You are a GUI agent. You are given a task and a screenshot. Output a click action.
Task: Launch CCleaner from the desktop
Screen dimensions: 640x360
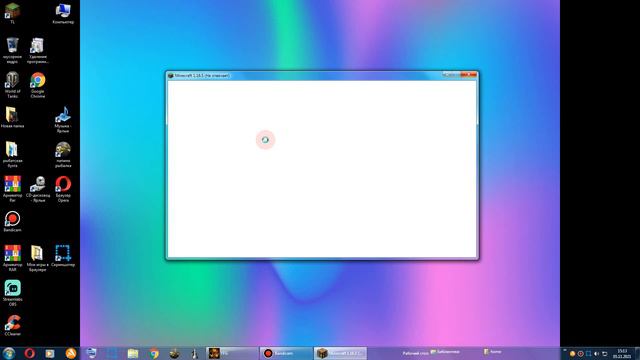(x=12, y=325)
